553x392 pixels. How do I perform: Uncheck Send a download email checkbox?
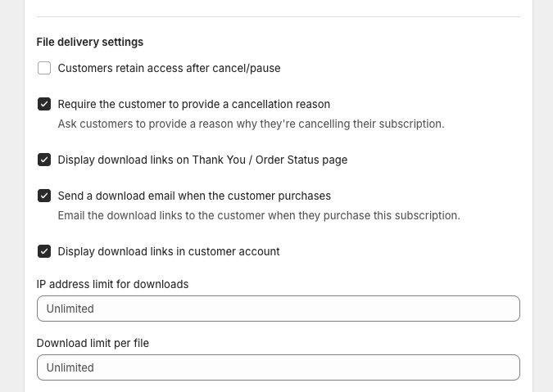(x=44, y=196)
